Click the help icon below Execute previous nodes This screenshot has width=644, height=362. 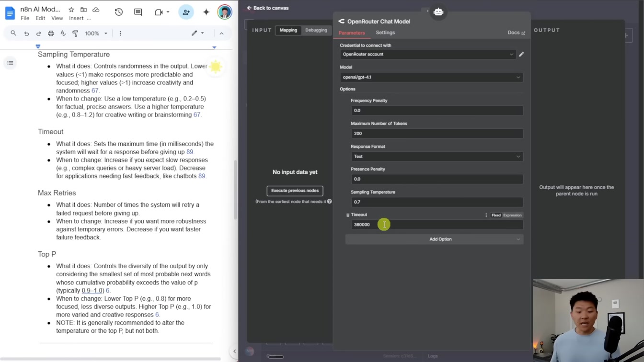click(x=329, y=202)
